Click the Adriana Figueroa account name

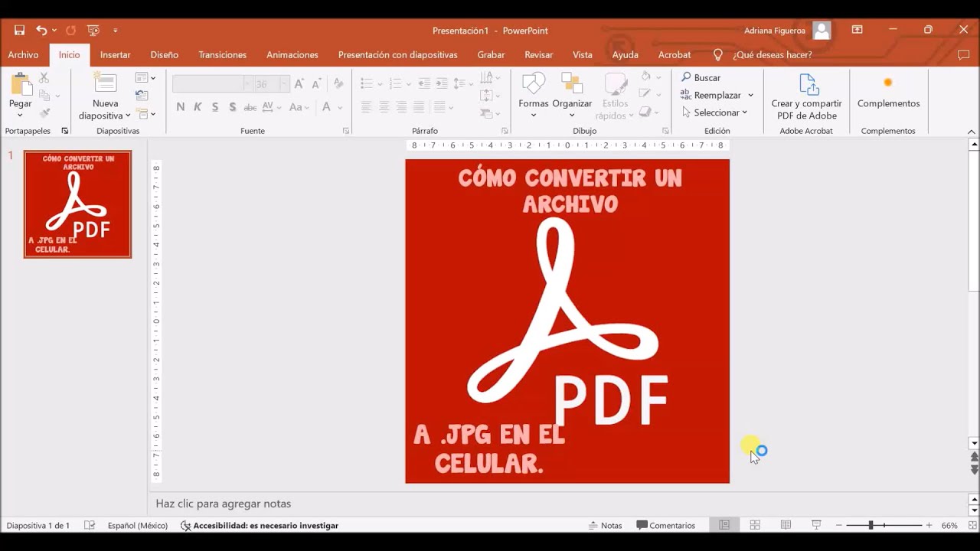(775, 31)
